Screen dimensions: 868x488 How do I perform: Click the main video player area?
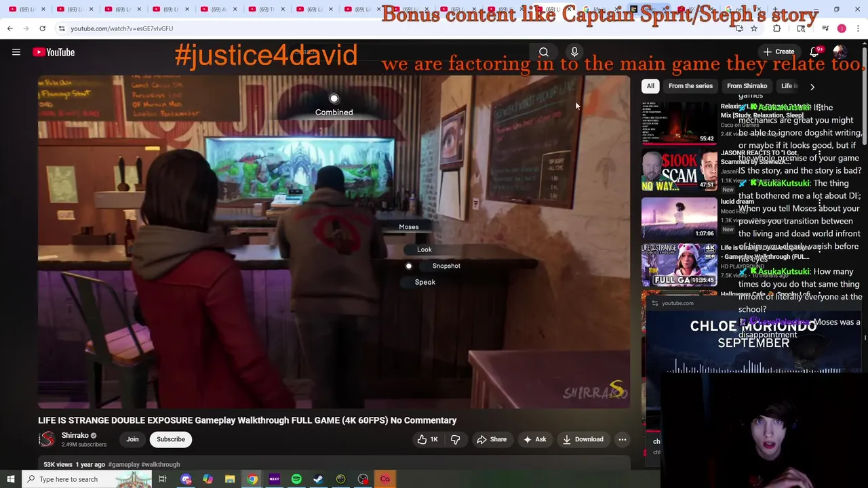[x=334, y=242]
